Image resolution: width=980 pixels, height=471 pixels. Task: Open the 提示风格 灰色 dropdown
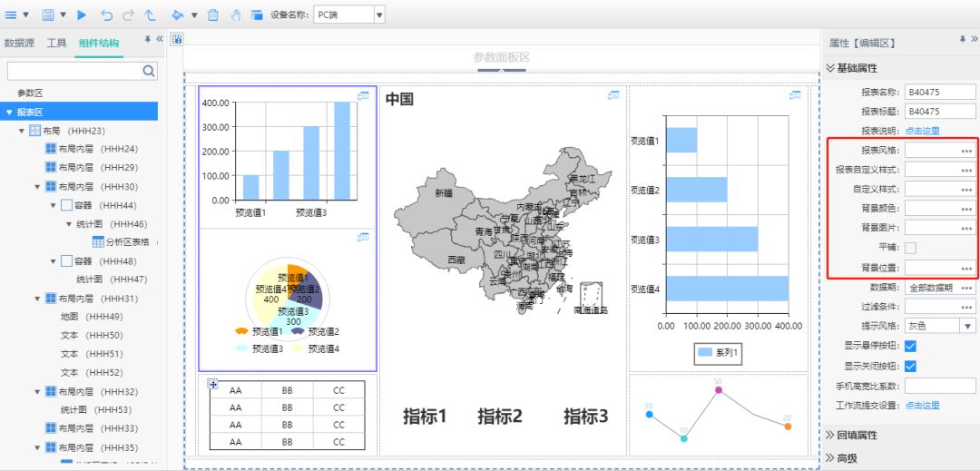tap(967, 326)
